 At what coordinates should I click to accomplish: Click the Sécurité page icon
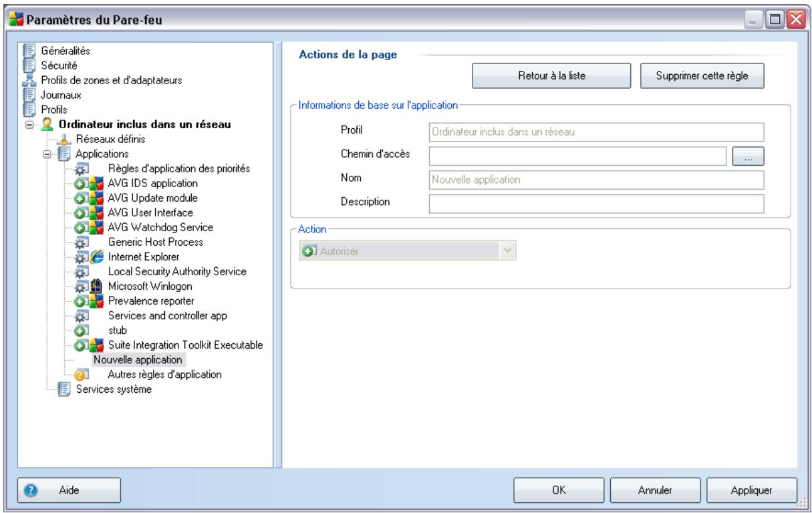28,65
